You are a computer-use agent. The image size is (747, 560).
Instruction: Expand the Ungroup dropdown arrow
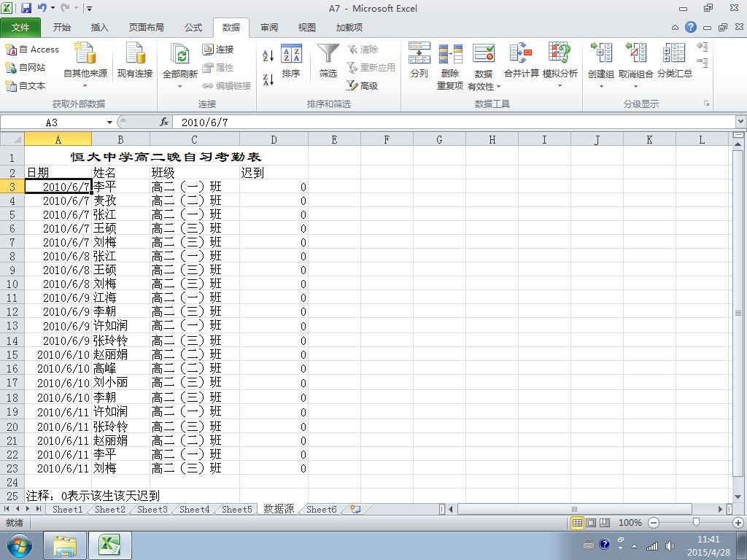coord(636,87)
